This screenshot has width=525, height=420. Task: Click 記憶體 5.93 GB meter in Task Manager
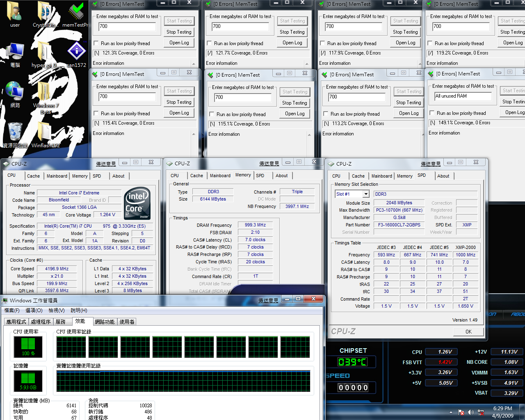coord(28,381)
